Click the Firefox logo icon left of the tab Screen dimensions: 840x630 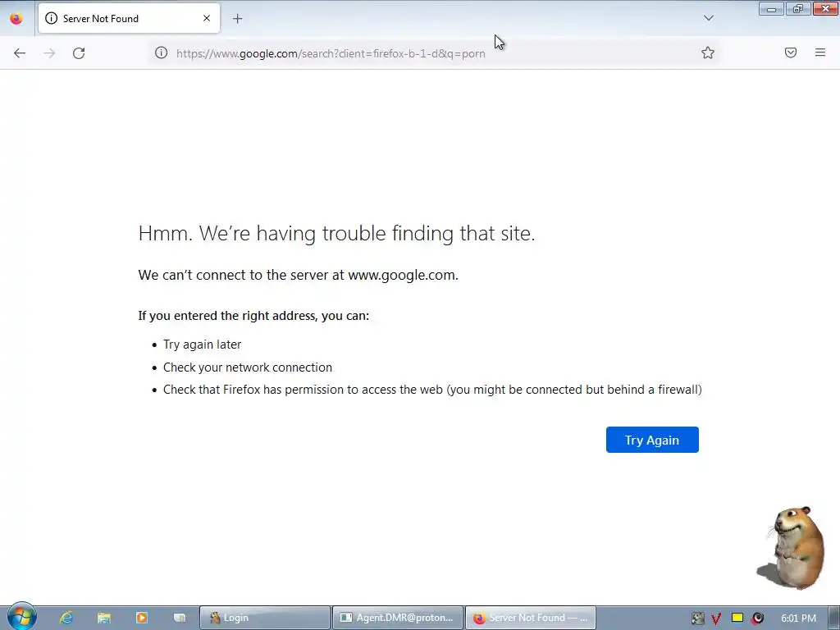pyautogui.click(x=16, y=18)
